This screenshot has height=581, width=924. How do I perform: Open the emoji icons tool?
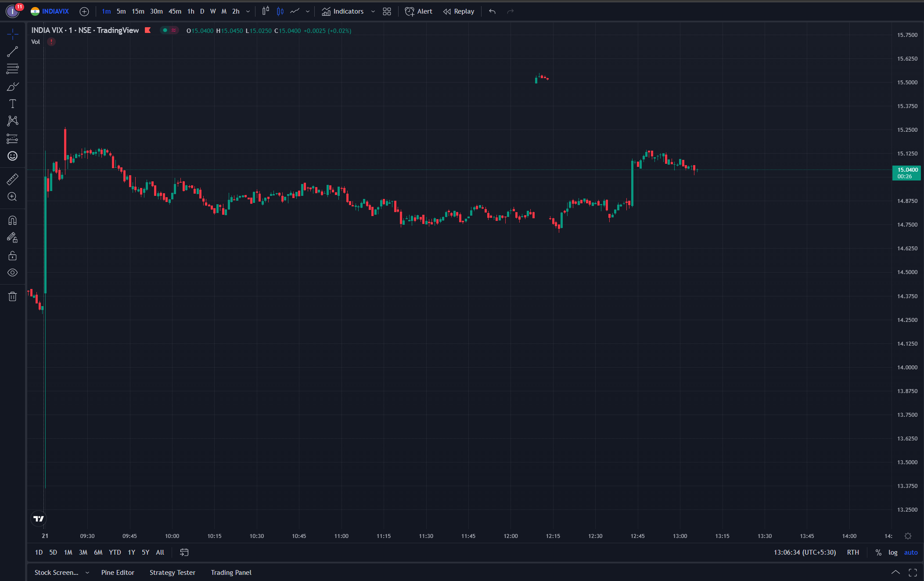pos(12,156)
